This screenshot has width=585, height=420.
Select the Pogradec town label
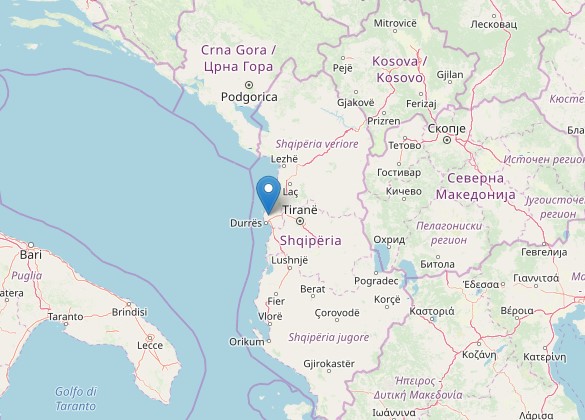pos(376,281)
